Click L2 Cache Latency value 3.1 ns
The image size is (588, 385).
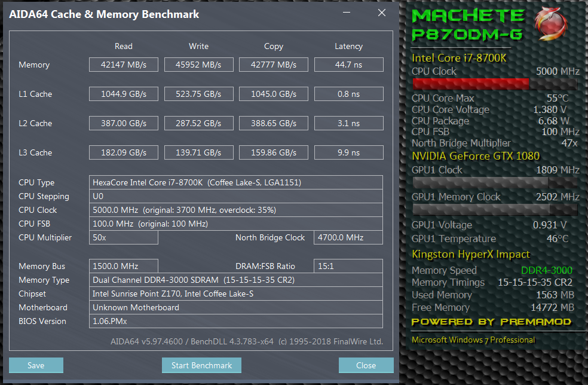(x=349, y=123)
